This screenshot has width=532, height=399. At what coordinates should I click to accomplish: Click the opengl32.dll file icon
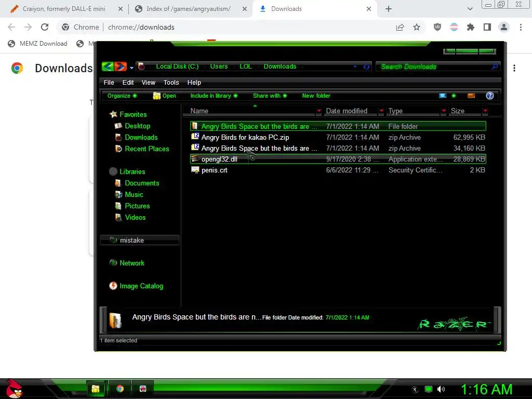point(195,159)
